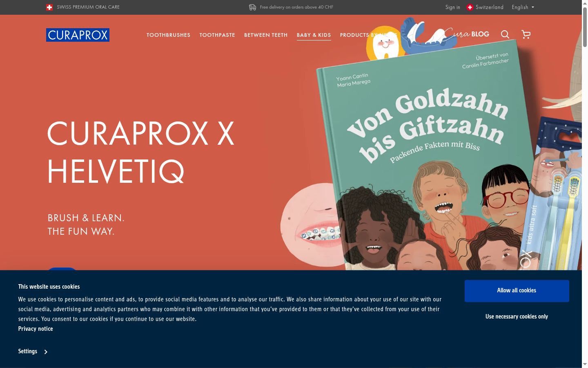
Task: Click Allow all cookies button
Action: tap(517, 291)
